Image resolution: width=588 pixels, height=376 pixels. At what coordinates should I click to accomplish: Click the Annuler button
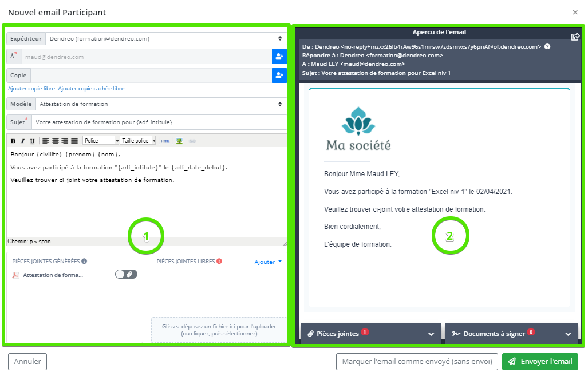click(x=27, y=362)
